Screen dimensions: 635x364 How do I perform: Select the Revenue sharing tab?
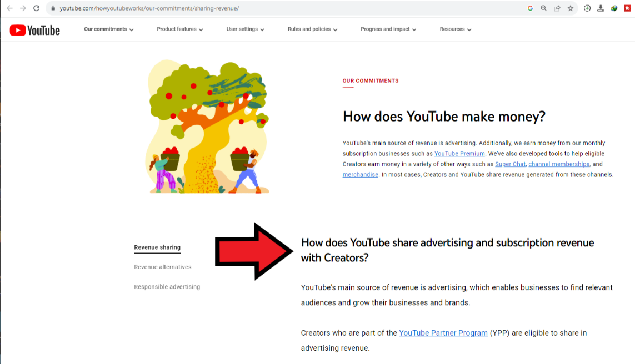(x=157, y=247)
